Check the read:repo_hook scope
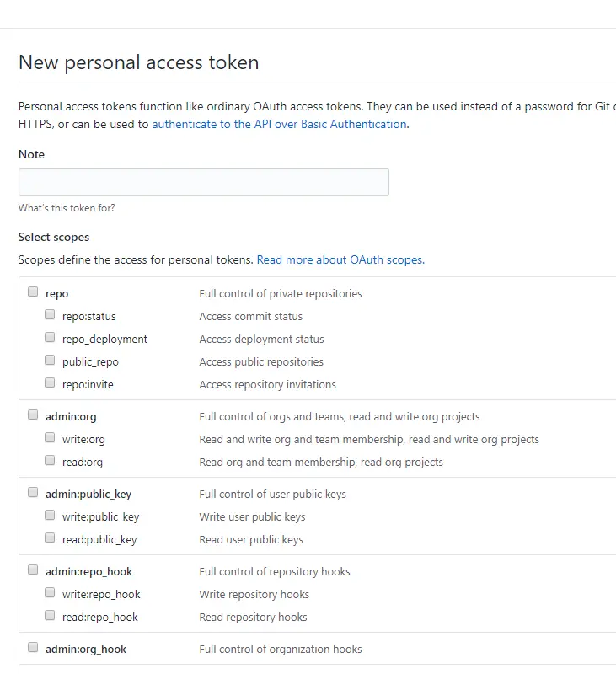The width and height of the screenshot is (616, 674). pyautogui.click(x=50, y=614)
